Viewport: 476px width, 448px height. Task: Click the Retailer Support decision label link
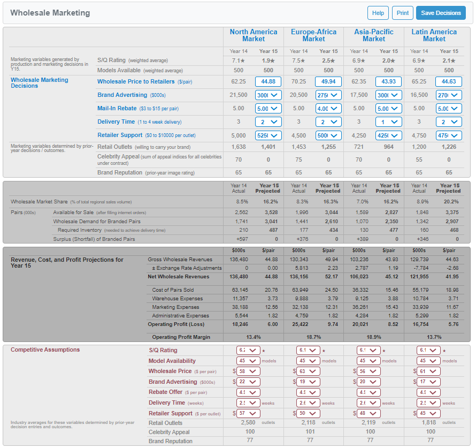(x=120, y=135)
